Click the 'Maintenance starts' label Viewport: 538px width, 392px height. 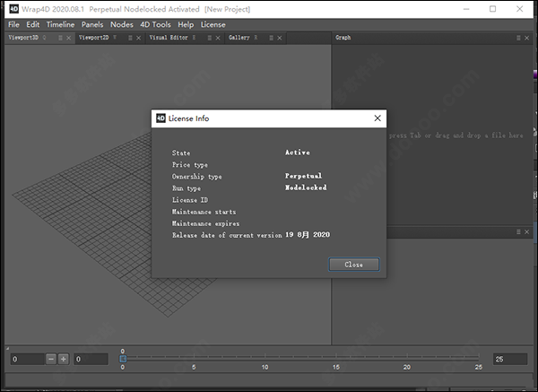(204, 212)
